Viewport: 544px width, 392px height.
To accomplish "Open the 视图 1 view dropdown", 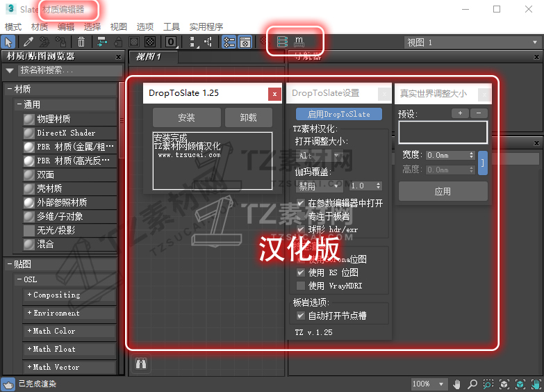I will 472,42.
